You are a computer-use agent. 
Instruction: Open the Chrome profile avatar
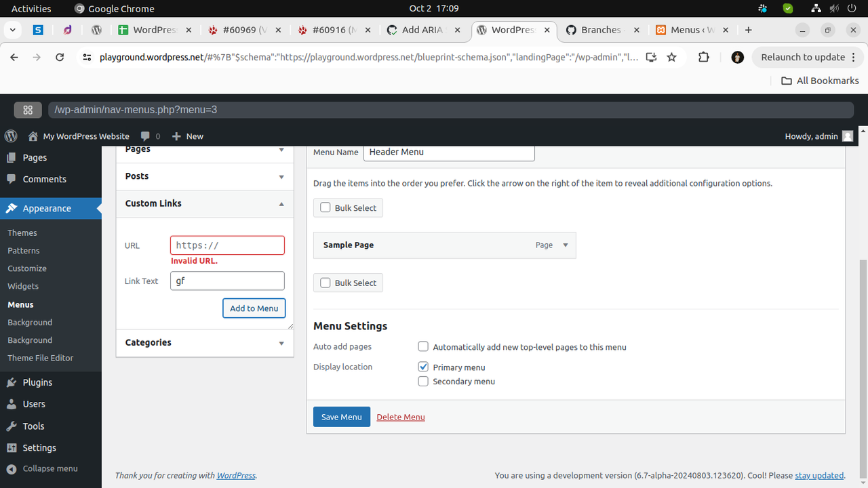point(738,58)
